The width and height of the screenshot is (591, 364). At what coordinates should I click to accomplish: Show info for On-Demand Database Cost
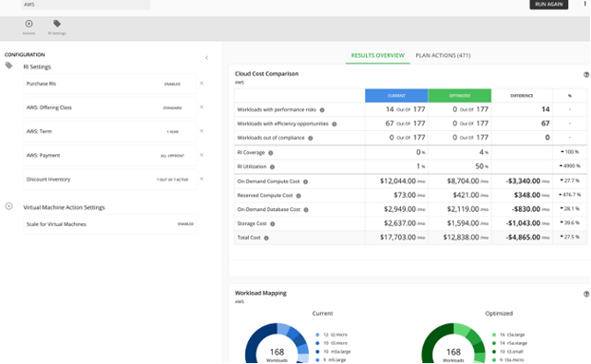click(x=306, y=209)
